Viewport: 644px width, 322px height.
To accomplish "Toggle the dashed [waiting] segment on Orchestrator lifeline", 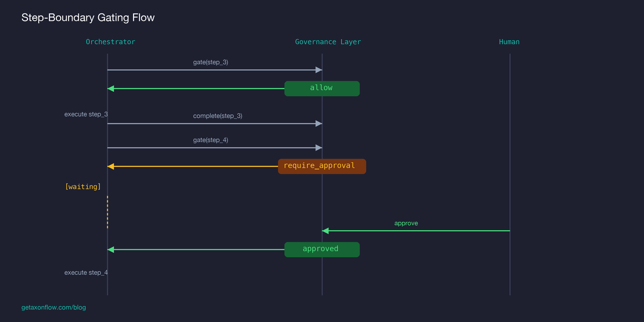I will [x=107, y=213].
